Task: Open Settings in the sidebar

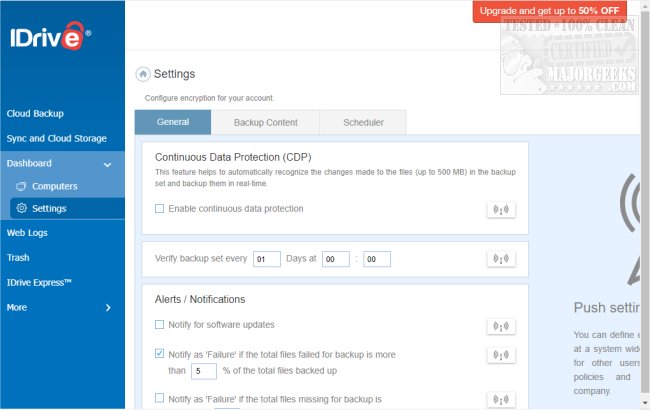Action: (x=49, y=208)
